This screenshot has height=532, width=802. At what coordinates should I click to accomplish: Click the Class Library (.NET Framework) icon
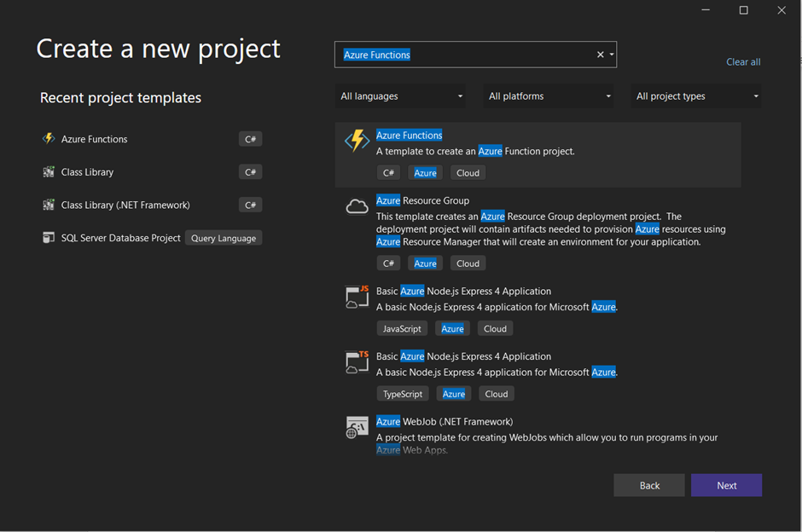click(x=49, y=205)
